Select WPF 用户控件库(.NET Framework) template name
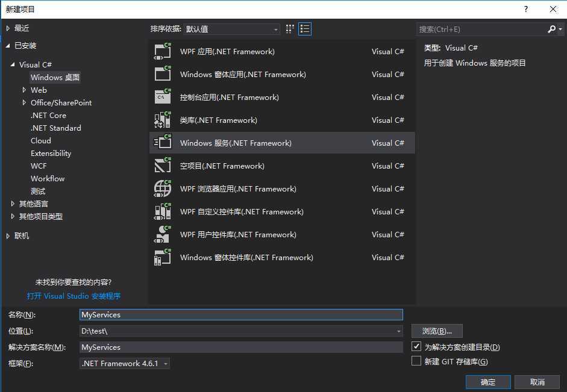 (238, 234)
